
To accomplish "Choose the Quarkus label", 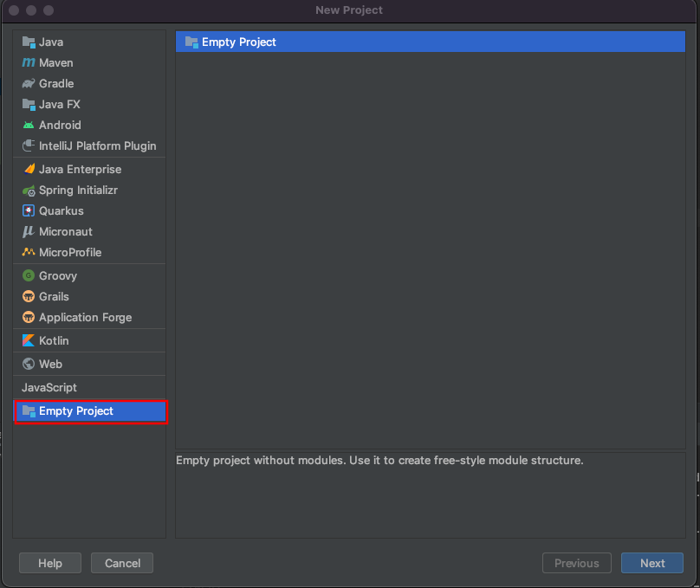I will tap(62, 210).
